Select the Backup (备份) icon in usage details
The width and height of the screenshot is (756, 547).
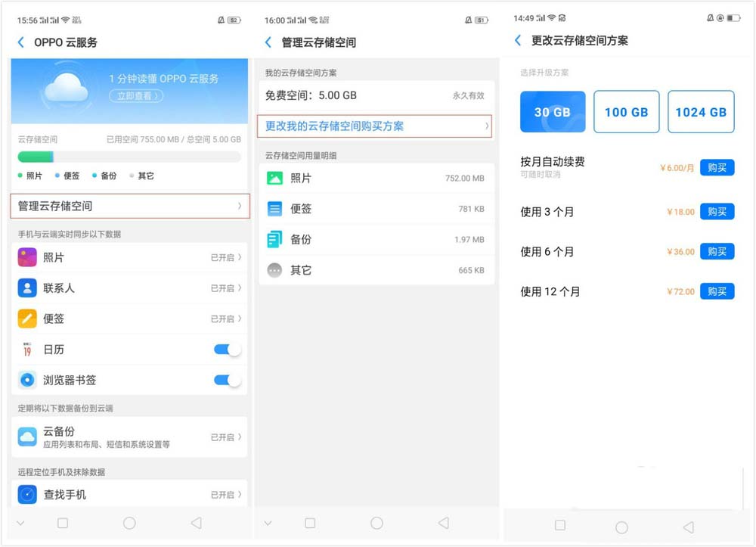(276, 239)
